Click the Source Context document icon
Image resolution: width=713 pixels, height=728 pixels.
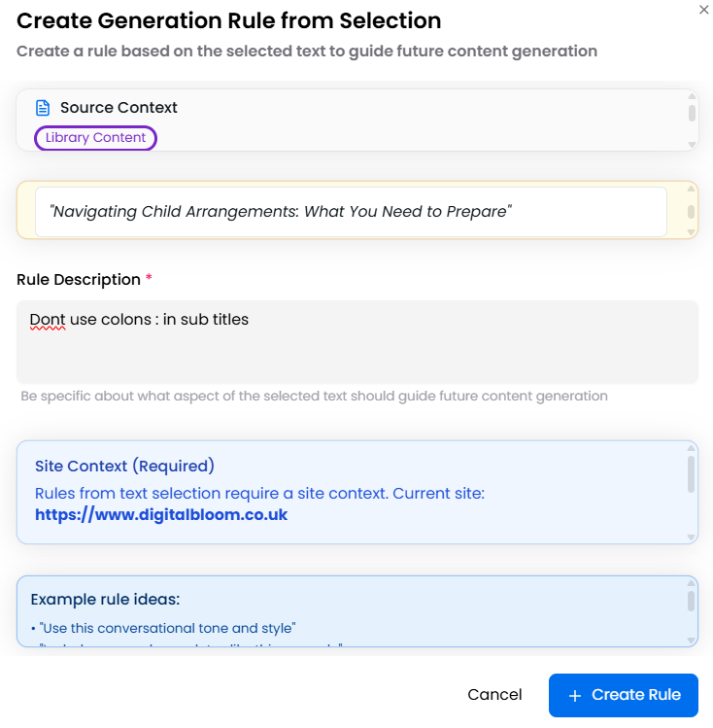coord(43,108)
